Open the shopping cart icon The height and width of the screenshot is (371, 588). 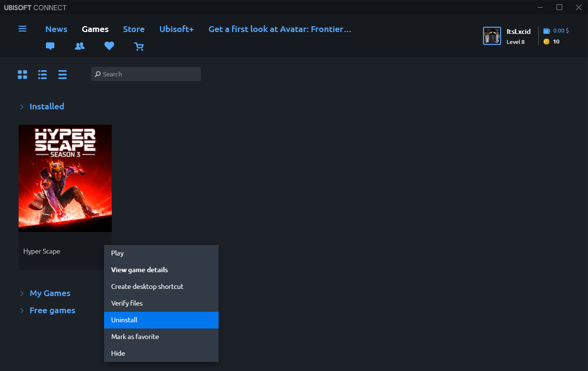pyautogui.click(x=139, y=46)
